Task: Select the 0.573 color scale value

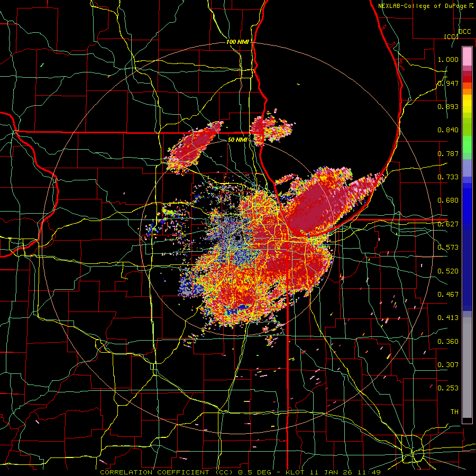Action: [x=448, y=248]
